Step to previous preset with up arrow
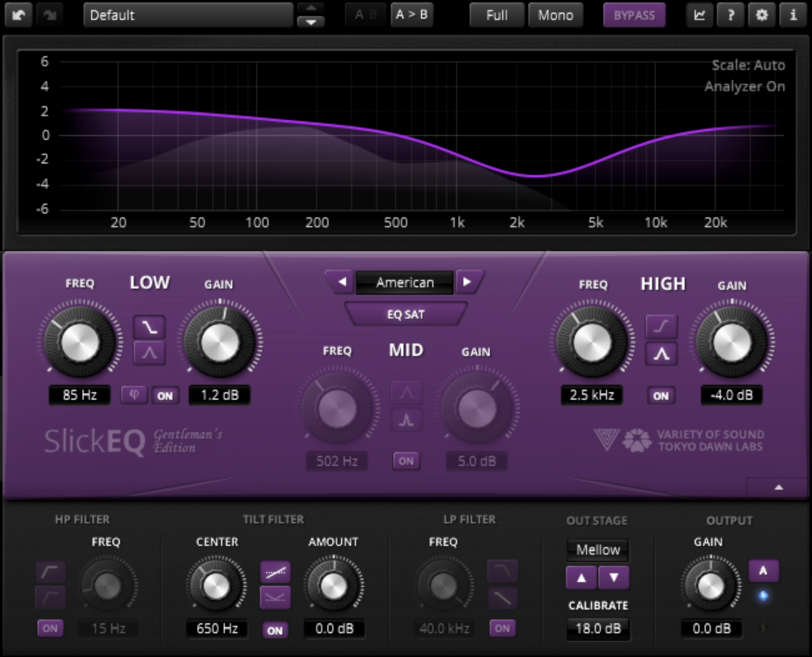Screen dimensions: 812x657 [310, 8]
